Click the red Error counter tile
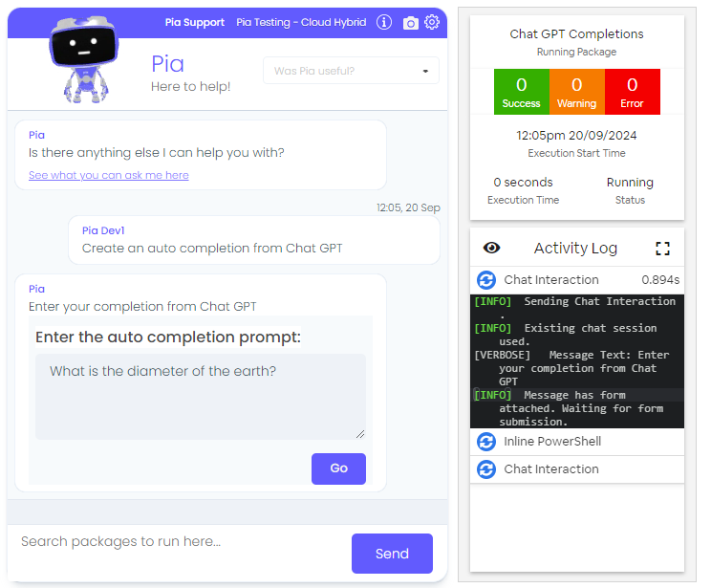This screenshot has height=588, width=711. (x=632, y=92)
